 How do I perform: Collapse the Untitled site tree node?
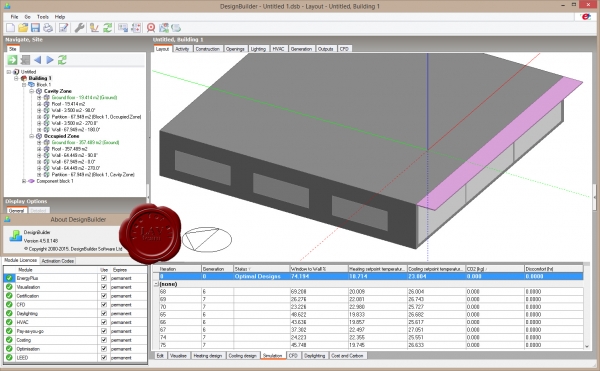pyautogui.click(x=9, y=72)
